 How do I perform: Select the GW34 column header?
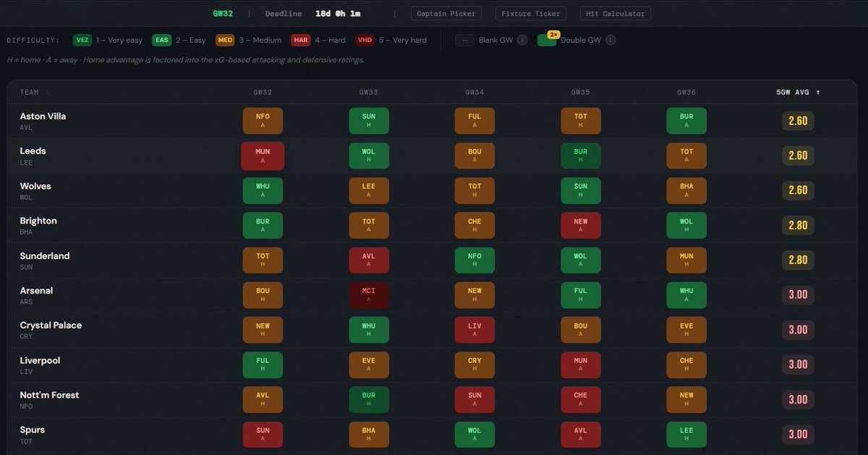(475, 93)
